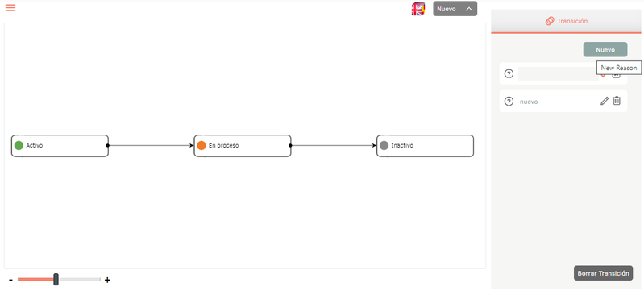Select the arrow from Activo to En proceso
The image size is (644, 291).
150,145
